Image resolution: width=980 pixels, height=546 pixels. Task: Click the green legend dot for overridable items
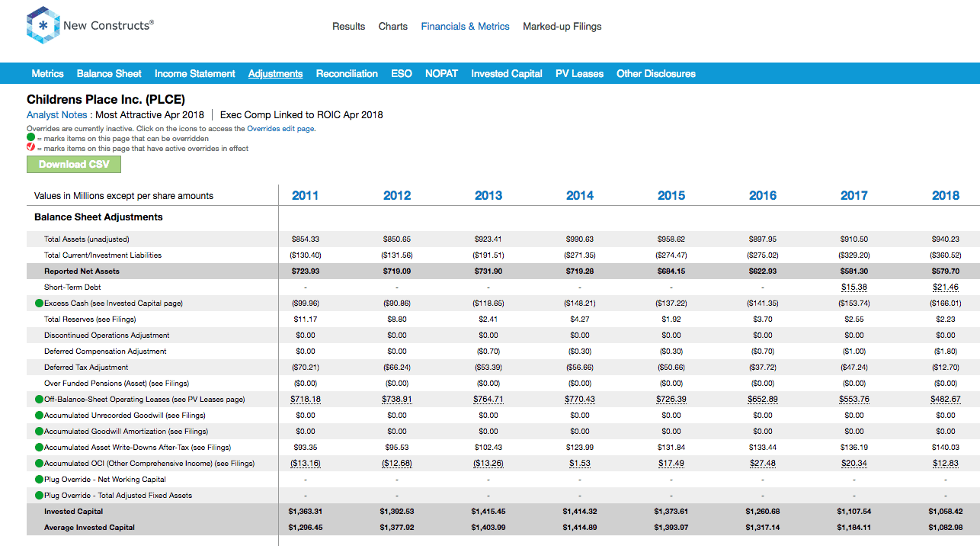[x=31, y=139]
